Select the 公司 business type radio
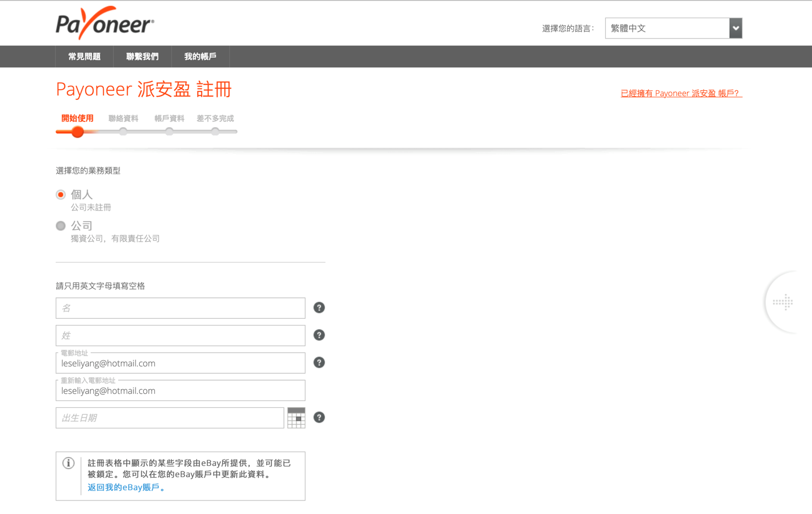Viewport: 812px width, 514px height. tap(61, 226)
